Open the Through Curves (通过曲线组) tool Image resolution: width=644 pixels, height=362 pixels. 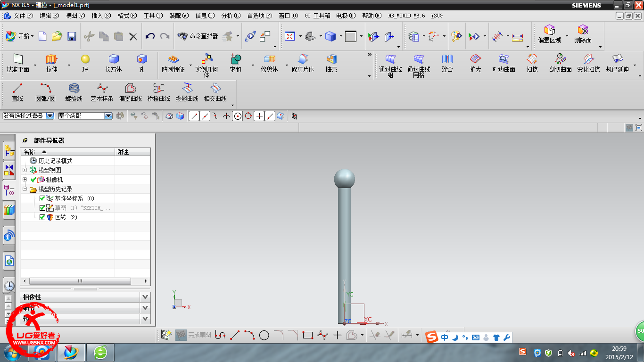click(390, 66)
